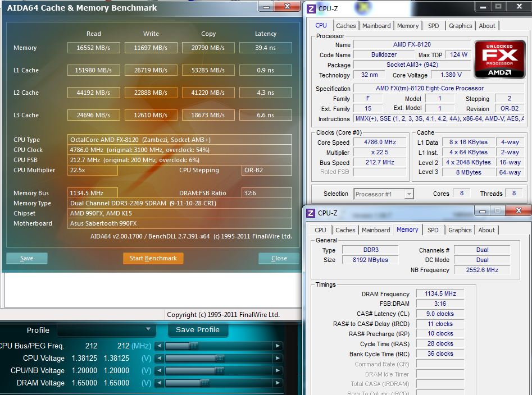
Task: Decrease DRAM Voltage with left arrow
Action: pos(160,383)
